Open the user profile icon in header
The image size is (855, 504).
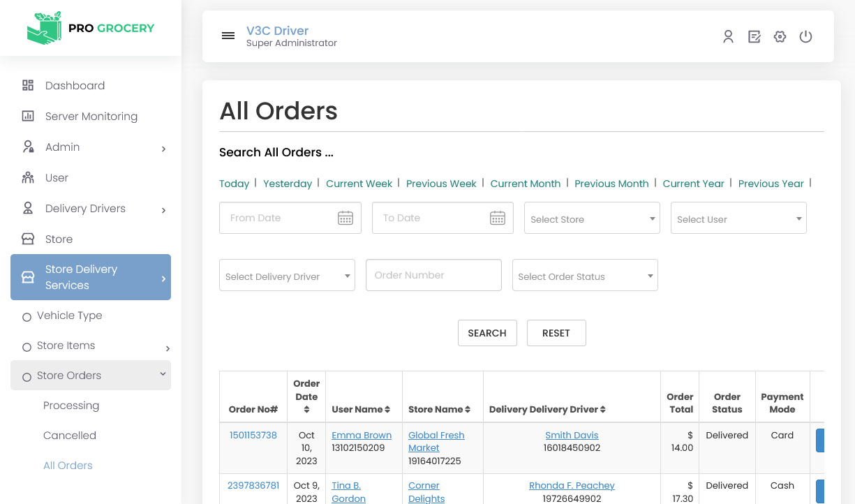pyautogui.click(x=728, y=37)
